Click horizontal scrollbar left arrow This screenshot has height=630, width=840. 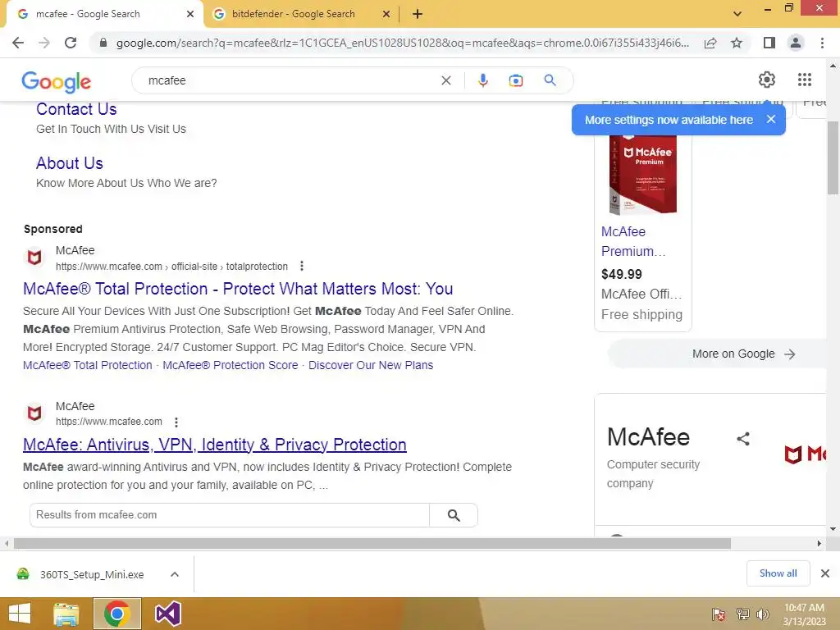[7, 543]
